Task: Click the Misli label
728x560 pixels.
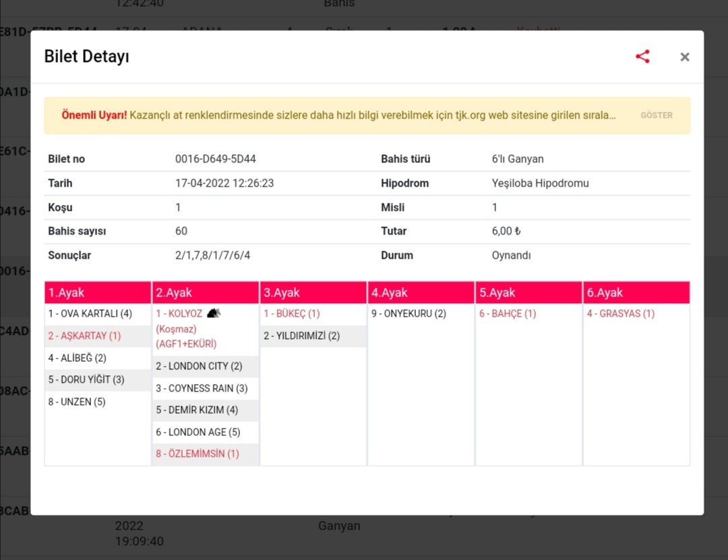Action: [393, 207]
